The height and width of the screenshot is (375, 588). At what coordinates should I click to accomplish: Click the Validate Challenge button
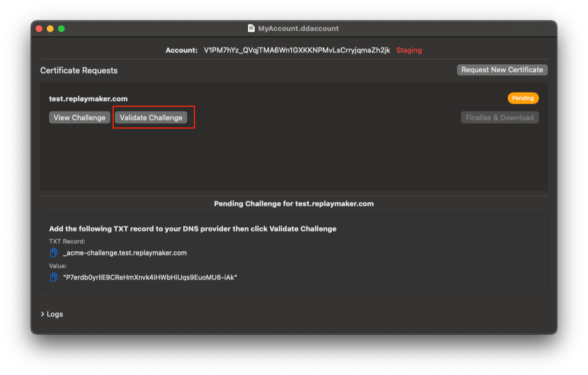[x=151, y=118]
